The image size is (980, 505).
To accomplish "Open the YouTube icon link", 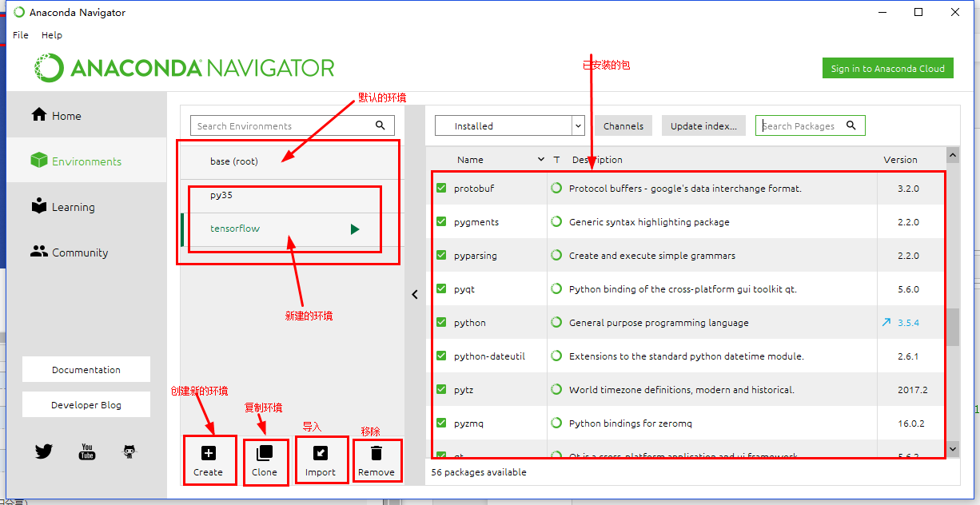I will (x=87, y=451).
